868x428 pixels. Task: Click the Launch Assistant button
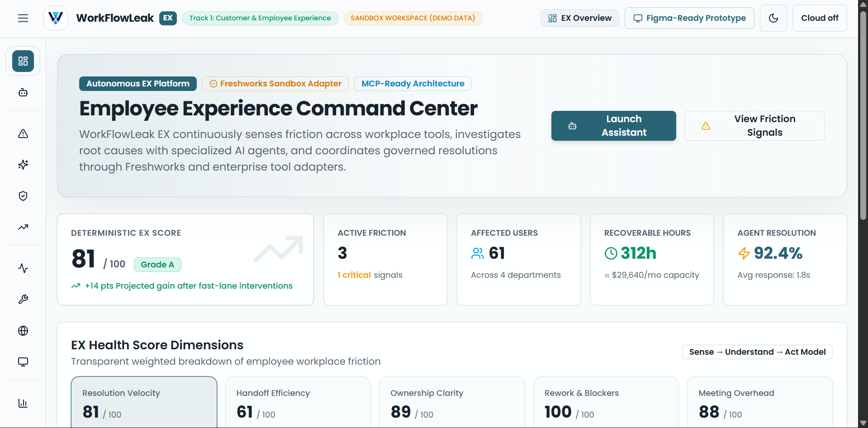coord(614,126)
